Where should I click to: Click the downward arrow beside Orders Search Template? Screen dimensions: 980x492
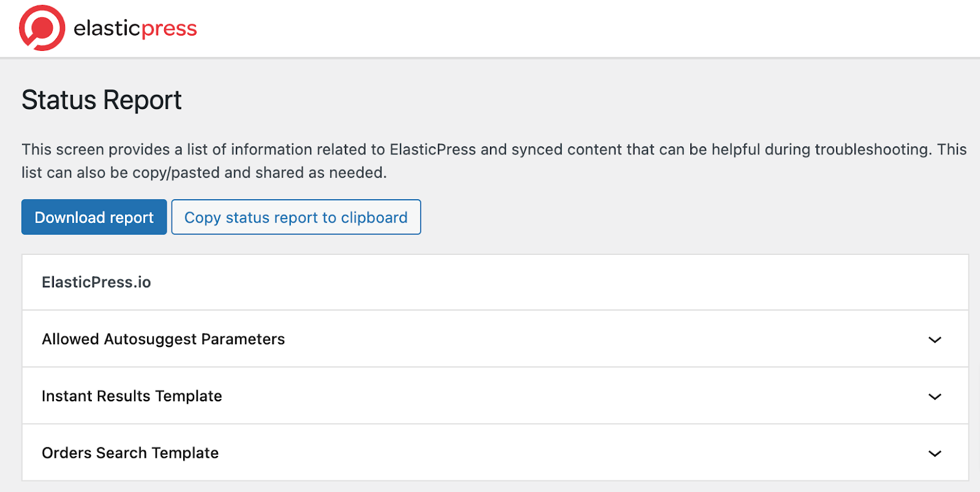click(x=934, y=453)
